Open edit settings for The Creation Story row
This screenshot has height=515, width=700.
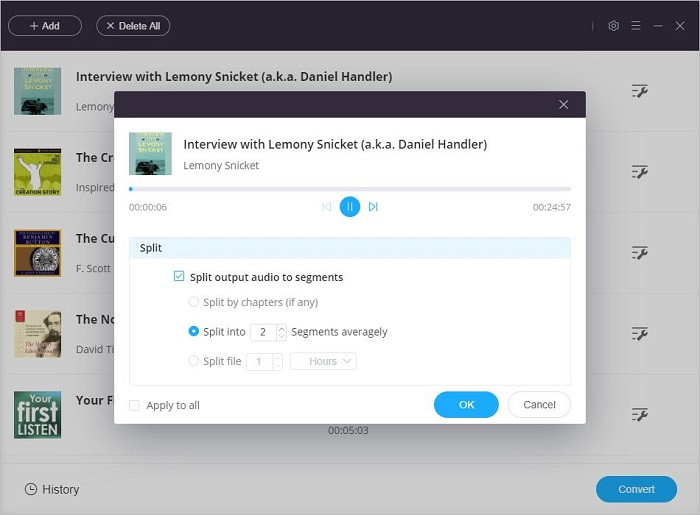(640, 172)
